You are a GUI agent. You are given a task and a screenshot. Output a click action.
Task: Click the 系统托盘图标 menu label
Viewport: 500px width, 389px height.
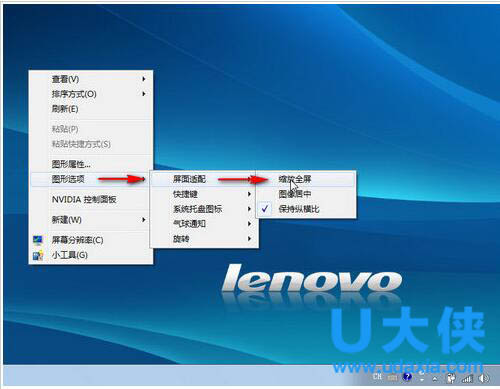point(197,209)
